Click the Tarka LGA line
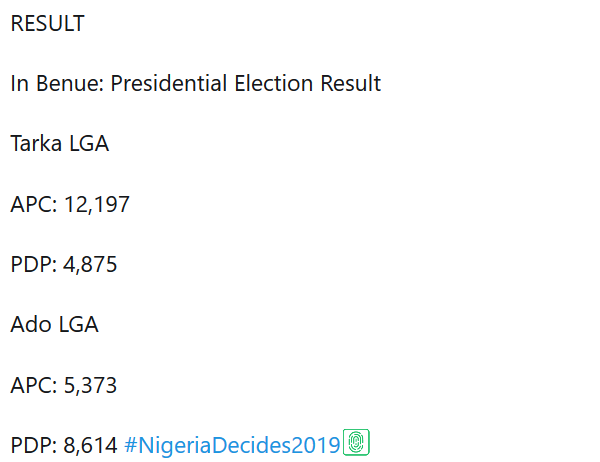Viewport: 600px width, 462px height. [60, 144]
